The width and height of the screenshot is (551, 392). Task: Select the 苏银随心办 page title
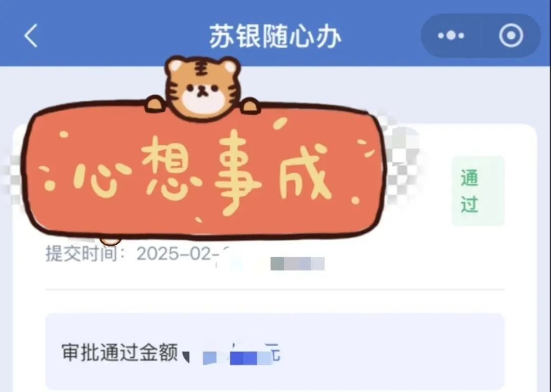[x=275, y=36]
